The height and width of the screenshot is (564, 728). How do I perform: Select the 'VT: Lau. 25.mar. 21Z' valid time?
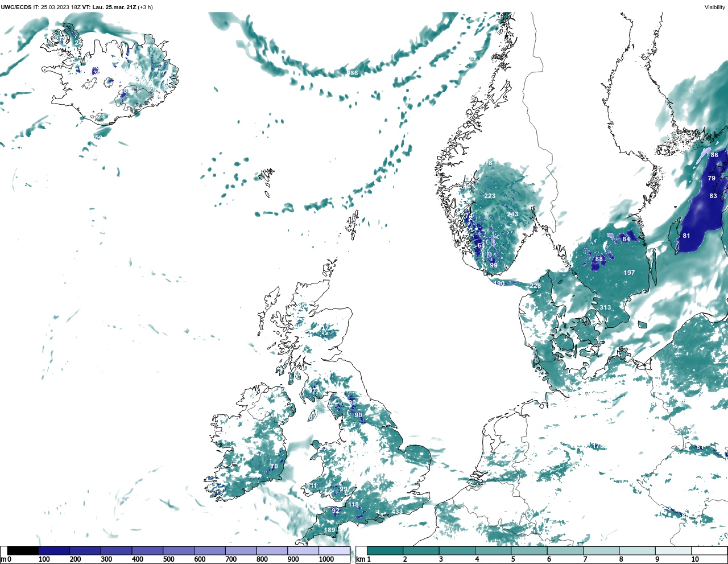click(109, 7)
